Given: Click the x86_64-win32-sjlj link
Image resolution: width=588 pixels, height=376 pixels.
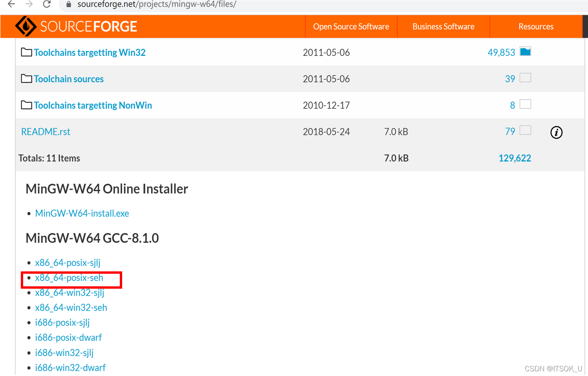Looking at the screenshot, I should (70, 293).
